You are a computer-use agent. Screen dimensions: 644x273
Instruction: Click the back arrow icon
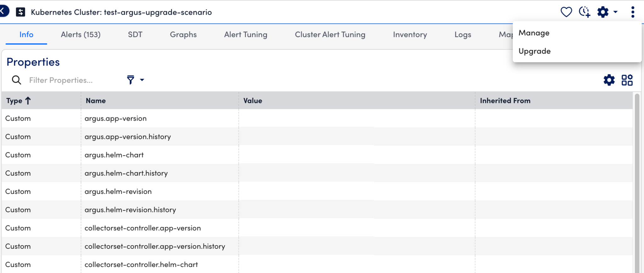[x=3, y=11]
